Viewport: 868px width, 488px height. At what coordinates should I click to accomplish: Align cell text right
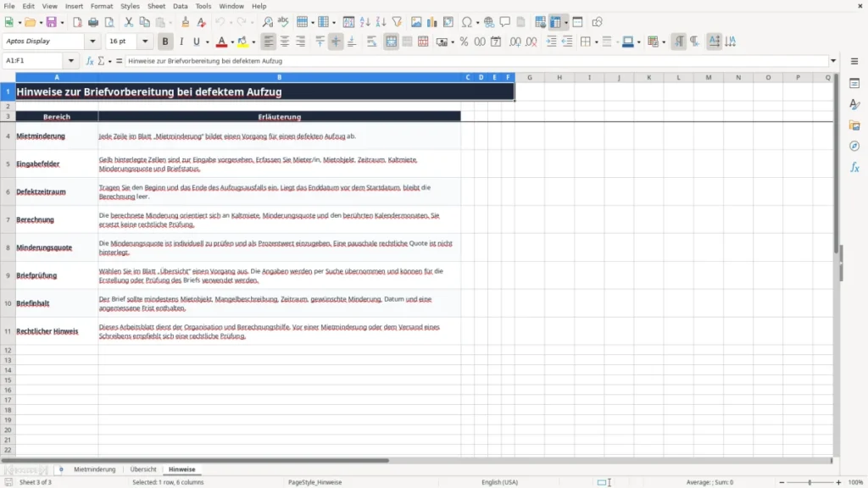[x=301, y=42]
